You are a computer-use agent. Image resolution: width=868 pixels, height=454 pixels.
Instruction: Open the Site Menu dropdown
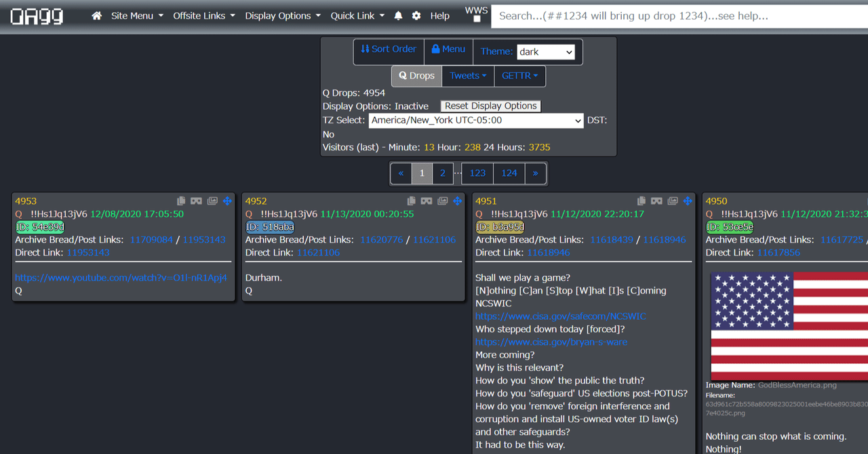[x=137, y=16]
